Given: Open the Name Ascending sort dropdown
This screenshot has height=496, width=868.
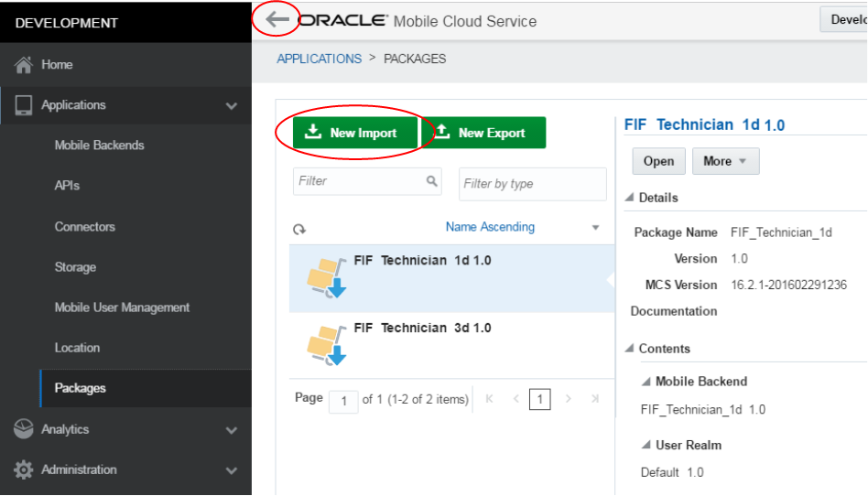Looking at the screenshot, I should pyautogui.click(x=596, y=228).
